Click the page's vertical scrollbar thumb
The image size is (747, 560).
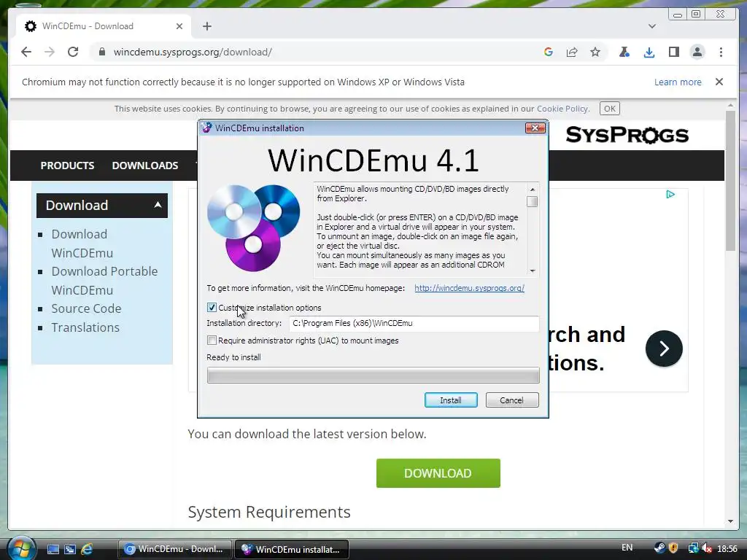pos(730,181)
